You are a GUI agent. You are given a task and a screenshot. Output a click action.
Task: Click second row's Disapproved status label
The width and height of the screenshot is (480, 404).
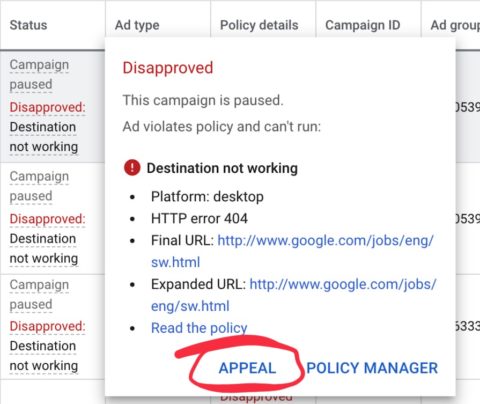click(48, 219)
